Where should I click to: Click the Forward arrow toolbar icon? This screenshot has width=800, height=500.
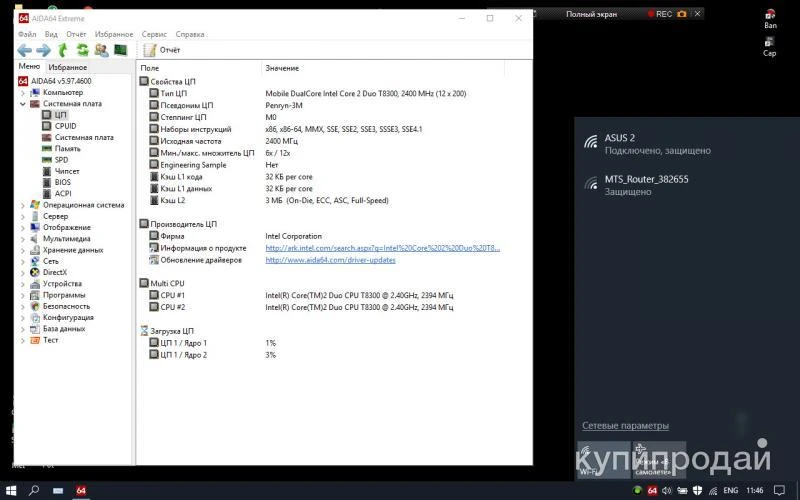[43, 50]
